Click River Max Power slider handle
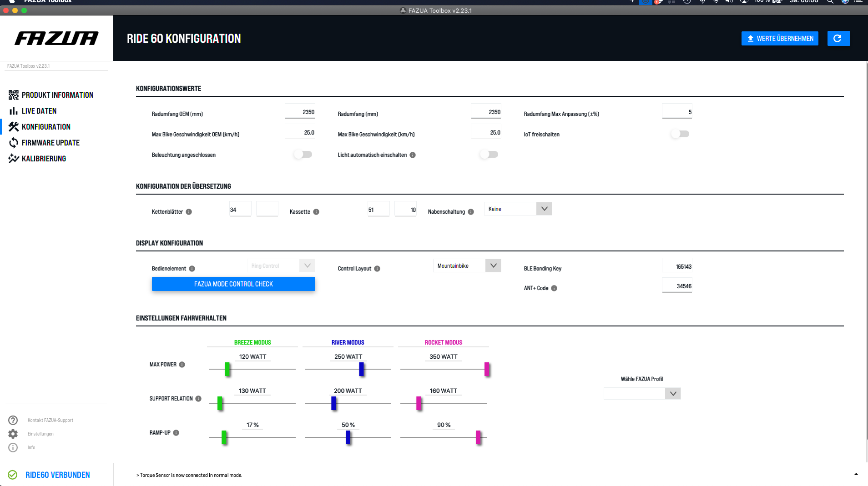The height and width of the screenshot is (486, 868). [361, 369]
